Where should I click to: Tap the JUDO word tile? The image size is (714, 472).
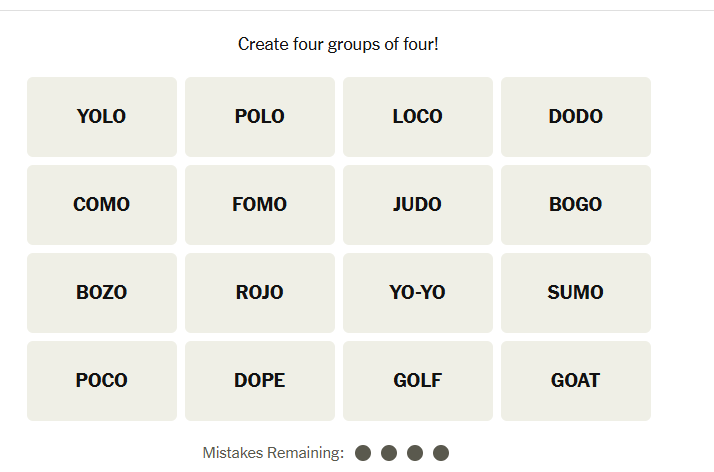coord(418,205)
